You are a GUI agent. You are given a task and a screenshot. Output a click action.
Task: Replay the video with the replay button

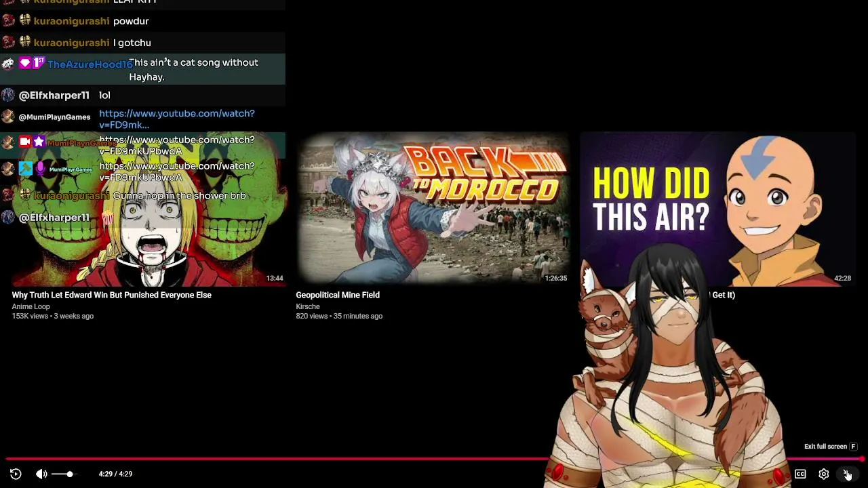pos(16,474)
